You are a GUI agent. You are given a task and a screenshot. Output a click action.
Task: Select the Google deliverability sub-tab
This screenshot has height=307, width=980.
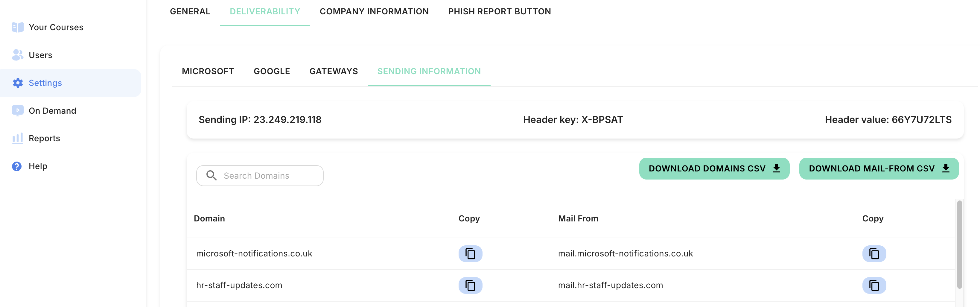(x=272, y=71)
